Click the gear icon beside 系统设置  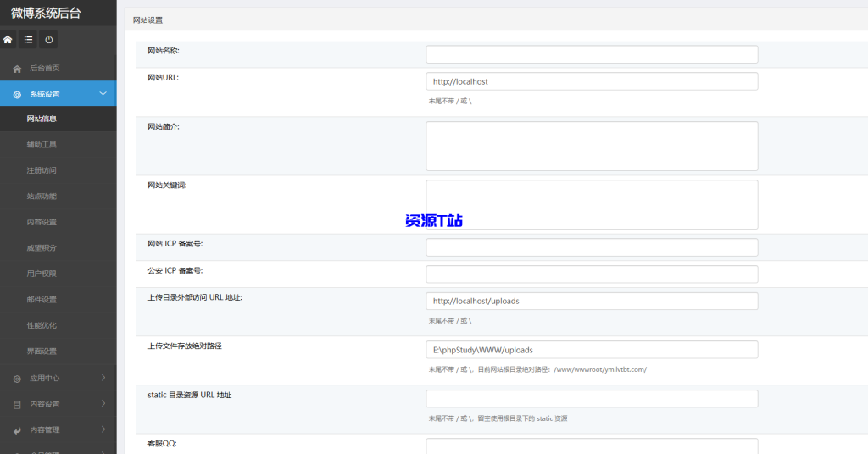coord(17,94)
